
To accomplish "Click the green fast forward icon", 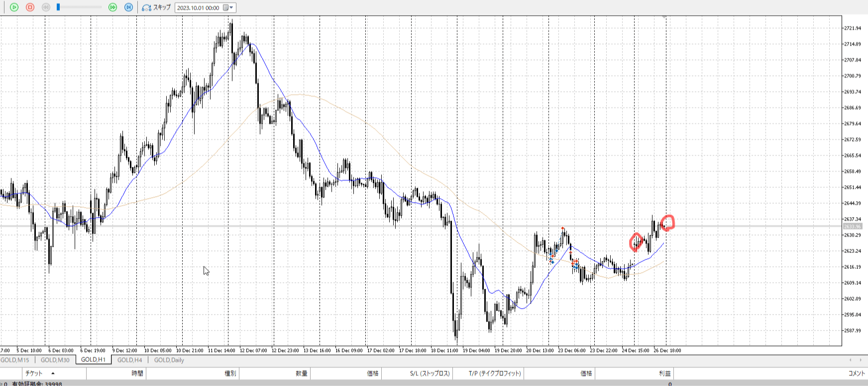I will (x=113, y=7).
